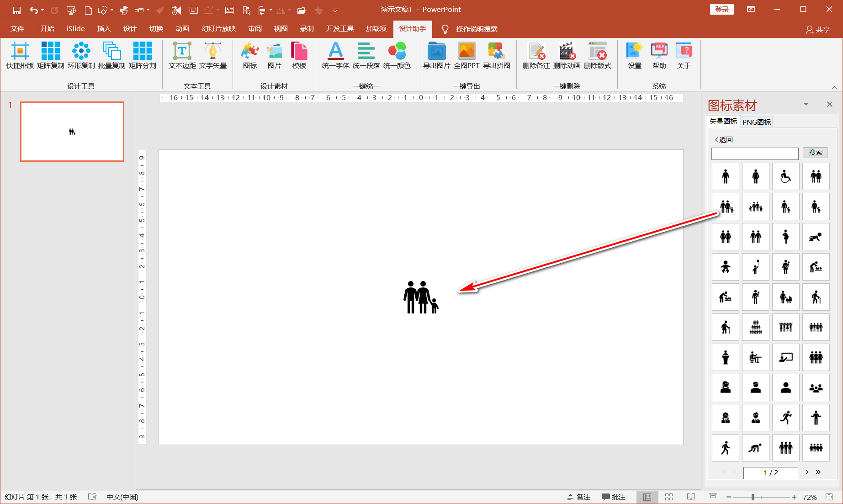Select slide 1 thumbnail
The width and height of the screenshot is (843, 504).
[x=72, y=132]
